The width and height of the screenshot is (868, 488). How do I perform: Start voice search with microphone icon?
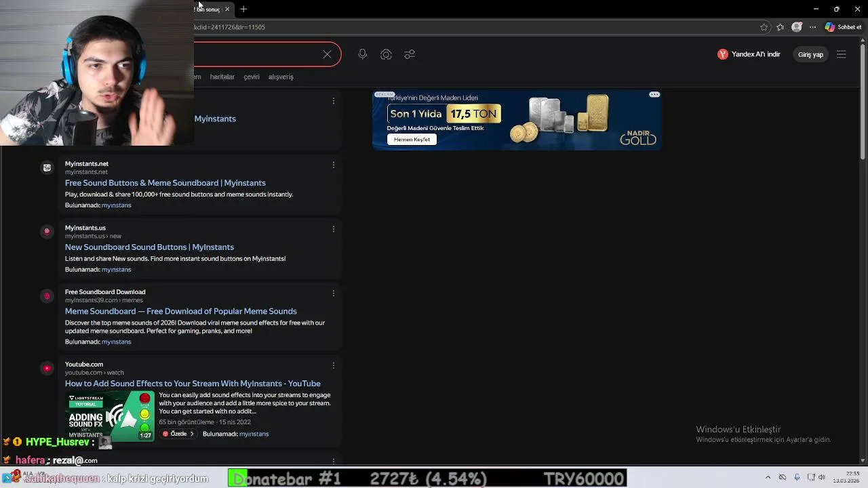362,54
